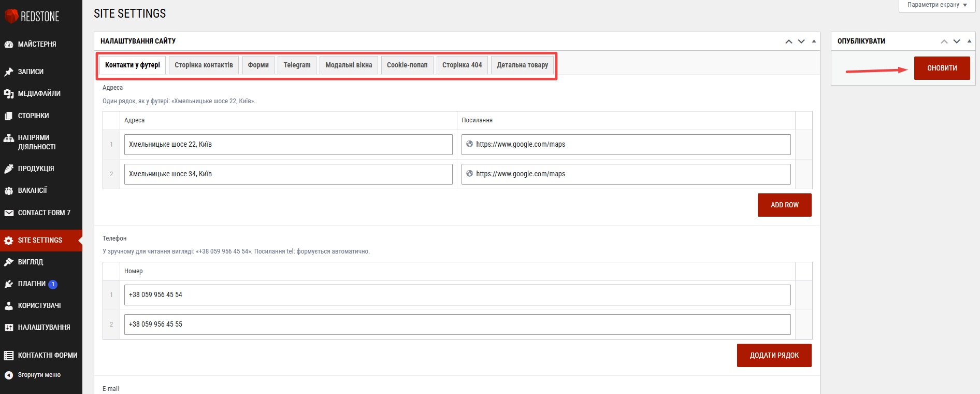Click the Додати рядок button for phones
Screen dimensions: 980x394
click(x=774, y=355)
